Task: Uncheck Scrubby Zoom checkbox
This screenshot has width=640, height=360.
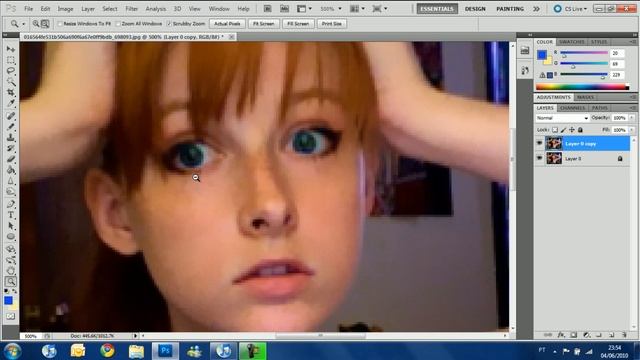Action: [x=169, y=24]
